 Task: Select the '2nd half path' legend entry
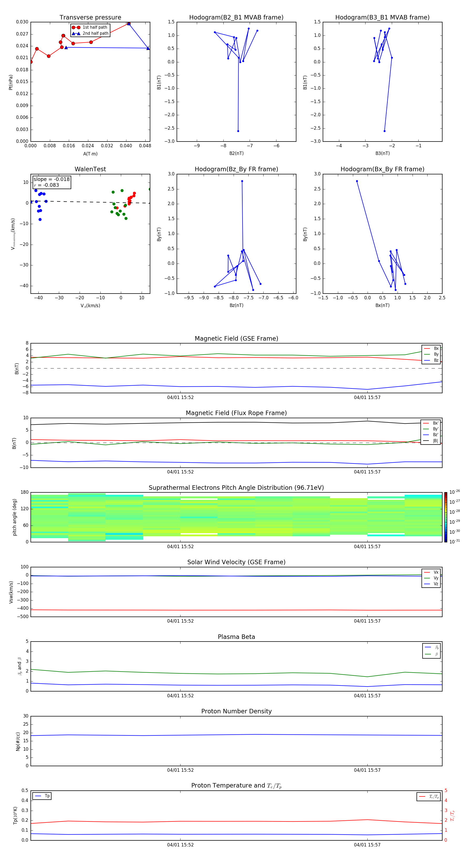90,33
